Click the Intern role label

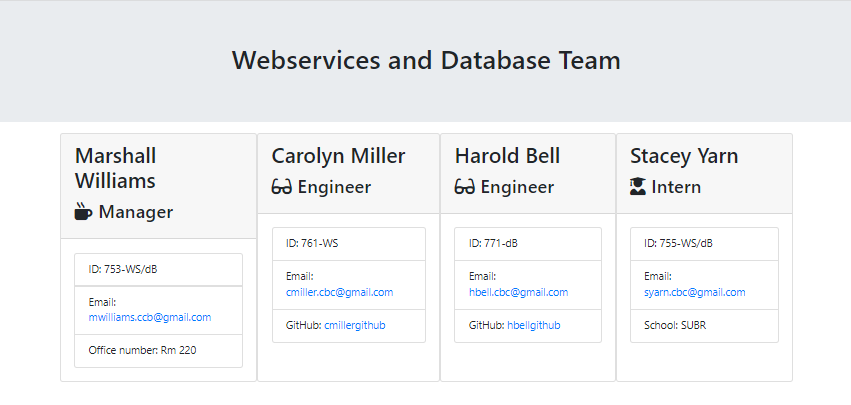pos(676,187)
